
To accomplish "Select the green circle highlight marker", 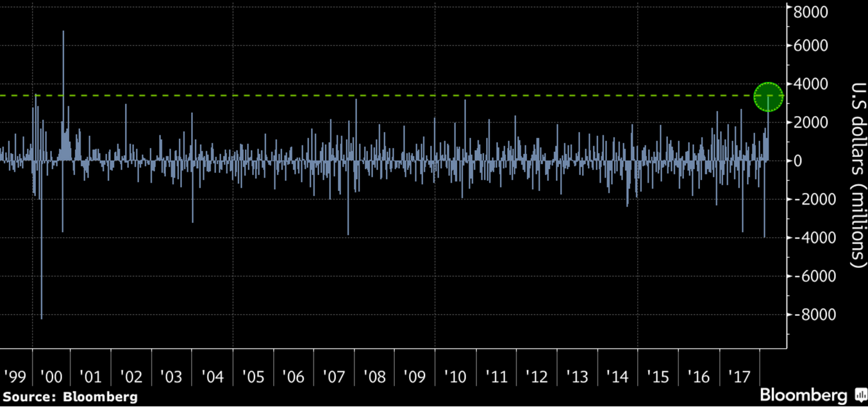I will point(768,97).
